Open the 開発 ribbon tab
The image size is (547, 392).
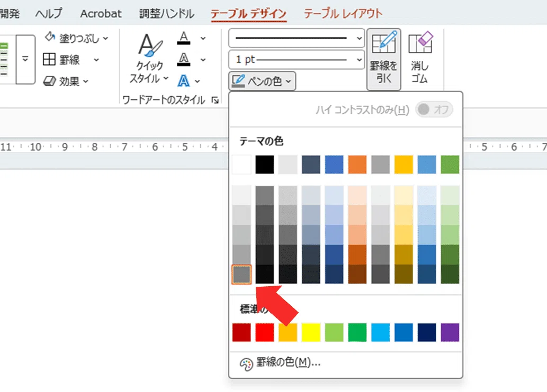[10, 14]
